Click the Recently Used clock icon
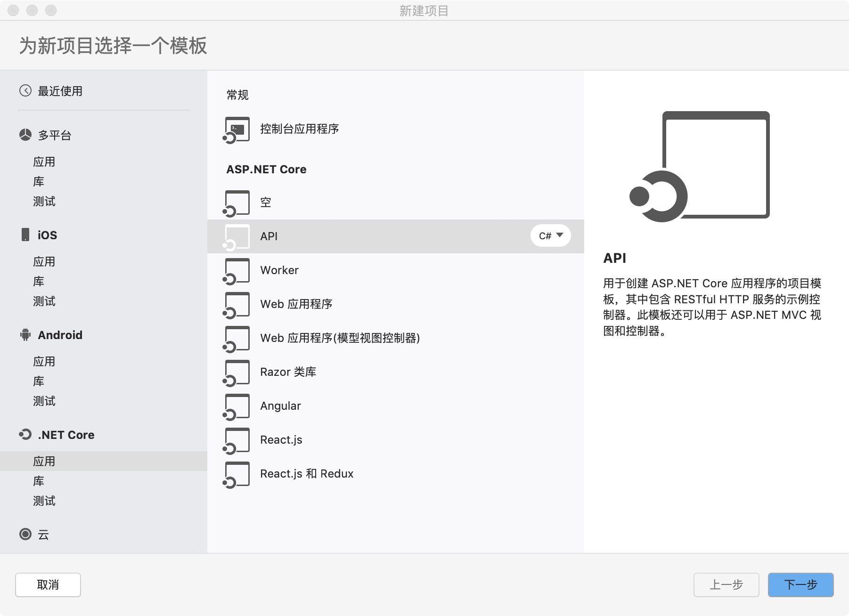The height and width of the screenshot is (616, 849). tap(25, 90)
